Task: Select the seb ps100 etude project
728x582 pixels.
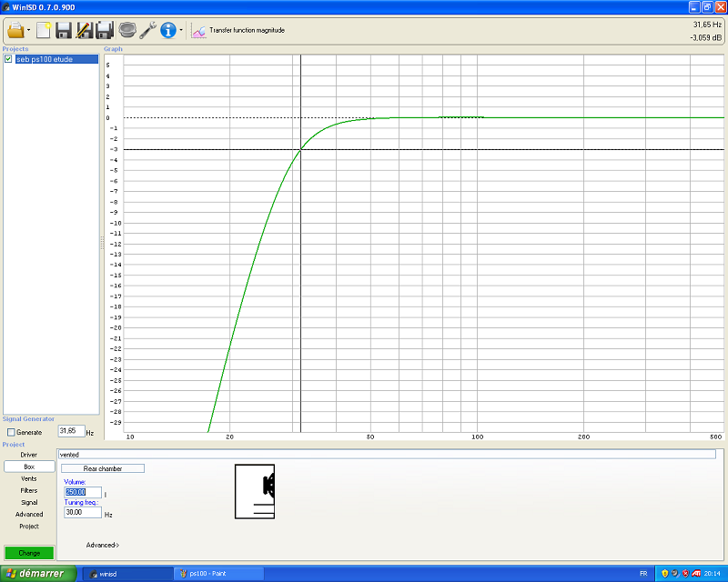Action: click(56, 59)
